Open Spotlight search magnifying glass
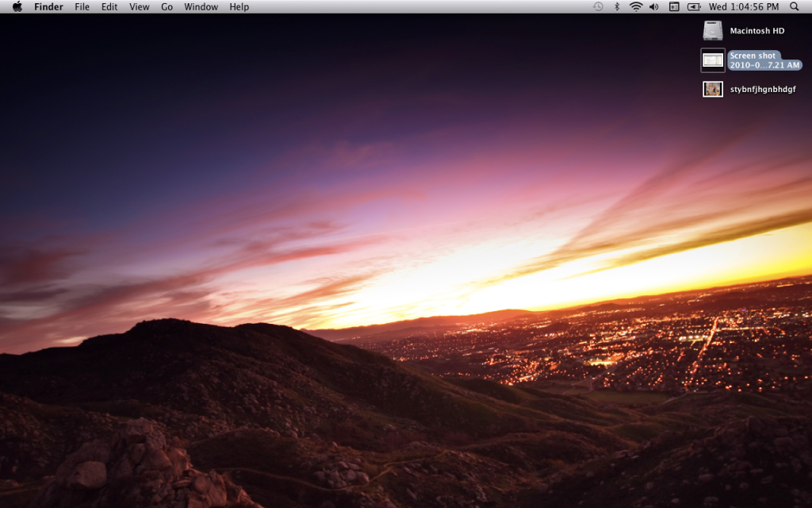Viewport: 812px width, 508px height. tap(795, 6)
